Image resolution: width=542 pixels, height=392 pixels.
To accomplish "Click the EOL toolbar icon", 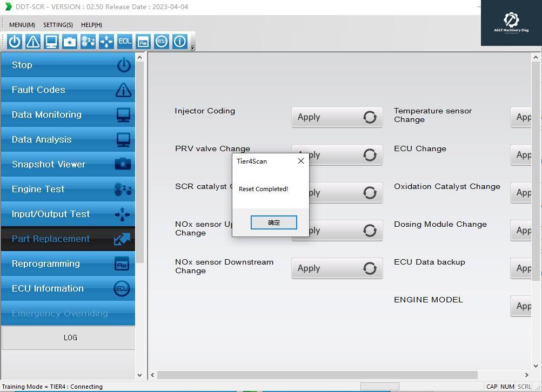I will 125,42.
